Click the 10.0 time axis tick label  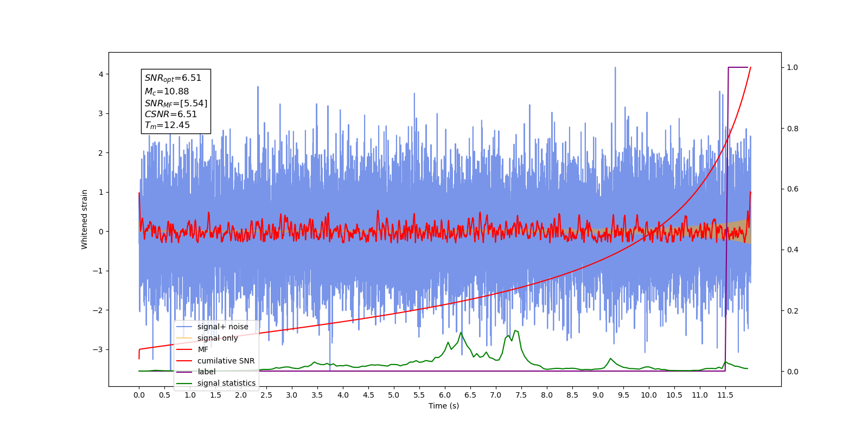pyautogui.click(x=649, y=395)
